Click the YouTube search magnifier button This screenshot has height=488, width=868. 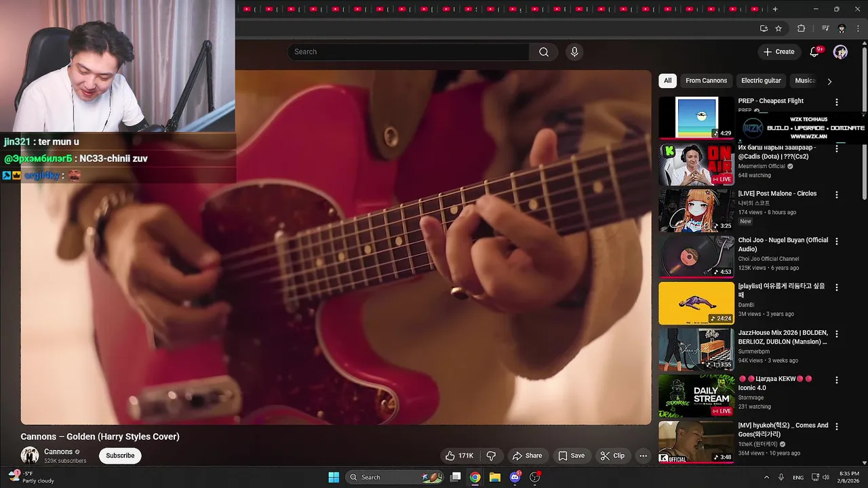(544, 52)
